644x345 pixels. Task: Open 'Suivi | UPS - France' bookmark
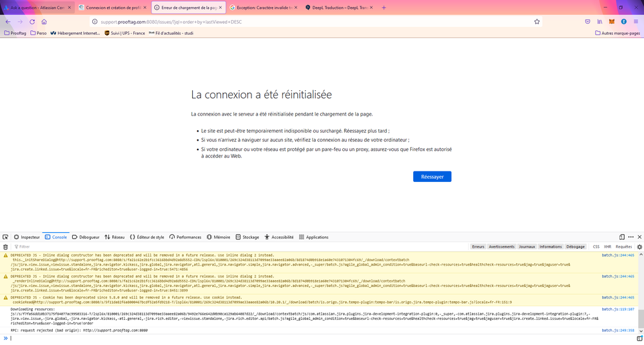(x=125, y=34)
